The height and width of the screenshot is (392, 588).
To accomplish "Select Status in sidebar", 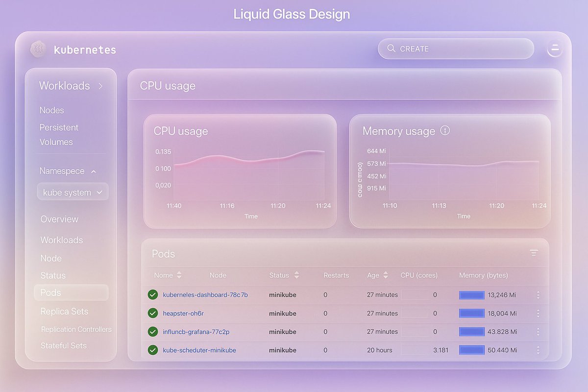I will click(x=53, y=275).
